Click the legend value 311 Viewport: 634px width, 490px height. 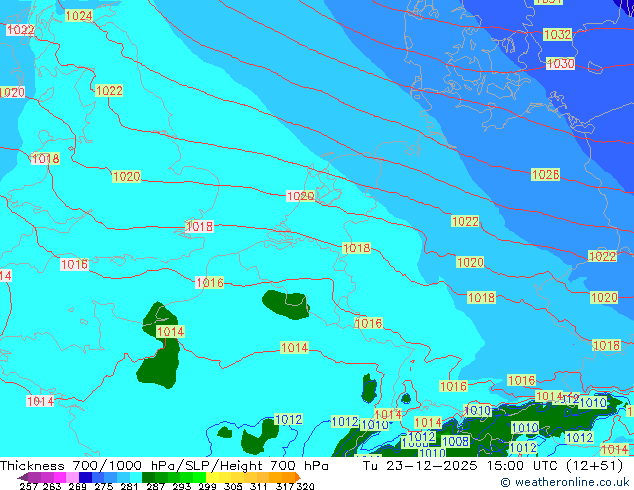[259, 486]
